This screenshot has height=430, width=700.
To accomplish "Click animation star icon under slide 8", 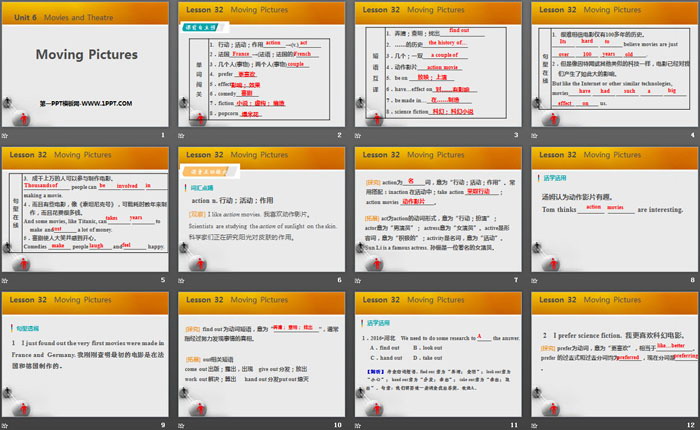I will tap(534, 280).
